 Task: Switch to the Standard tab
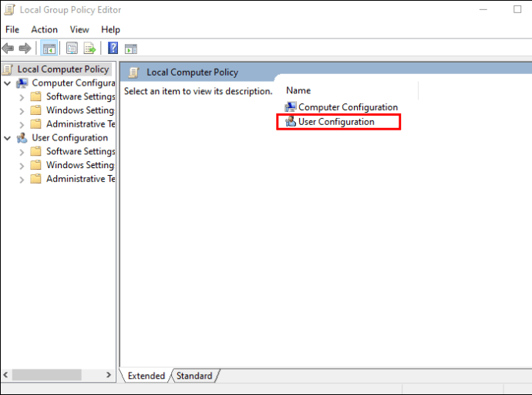(x=194, y=376)
